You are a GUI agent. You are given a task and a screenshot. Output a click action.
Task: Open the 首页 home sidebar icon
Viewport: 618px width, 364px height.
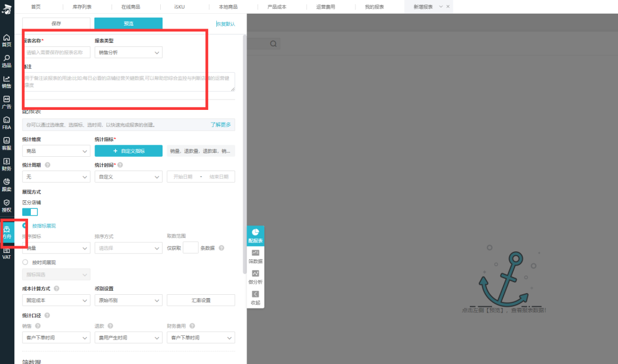point(7,41)
